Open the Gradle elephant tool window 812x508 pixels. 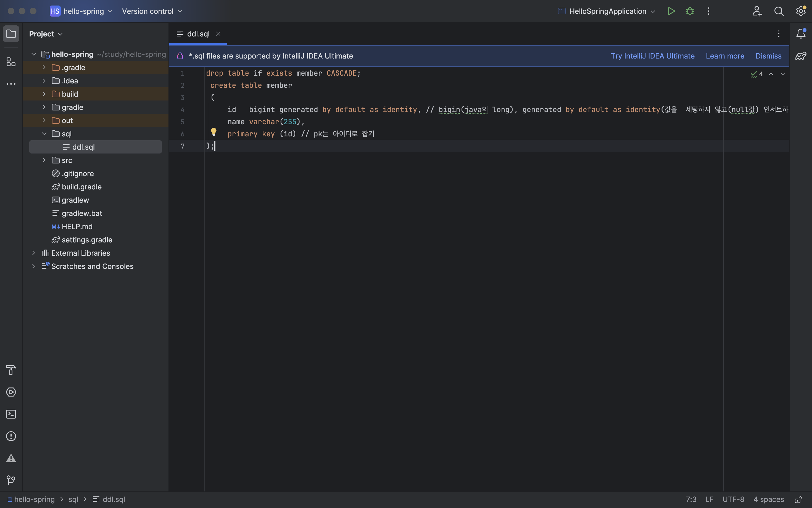pos(801,56)
